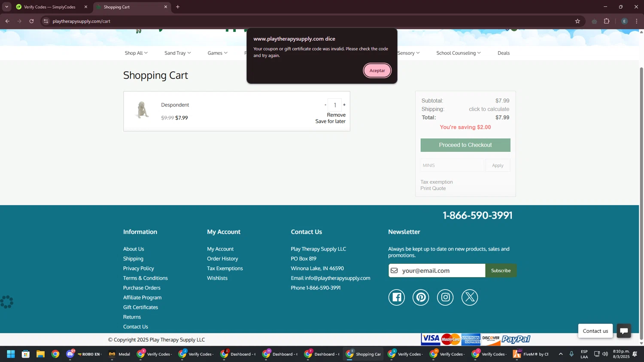
Task: Open the Medal app in taskbar
Action: click(119, 354)
